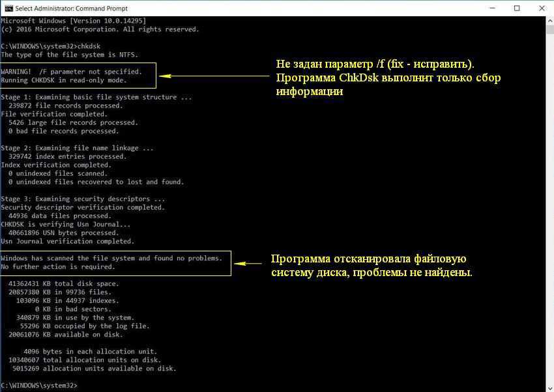Click '20857380 KB in 99736 files.'
Viewport: 554px width, 392px height.
[x=60, y=292]
